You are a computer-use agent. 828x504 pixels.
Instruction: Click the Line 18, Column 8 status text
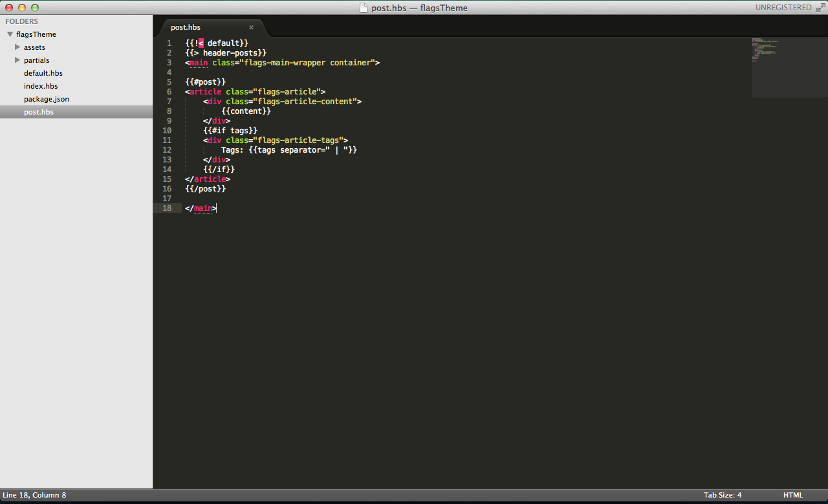tap(34, 495)
